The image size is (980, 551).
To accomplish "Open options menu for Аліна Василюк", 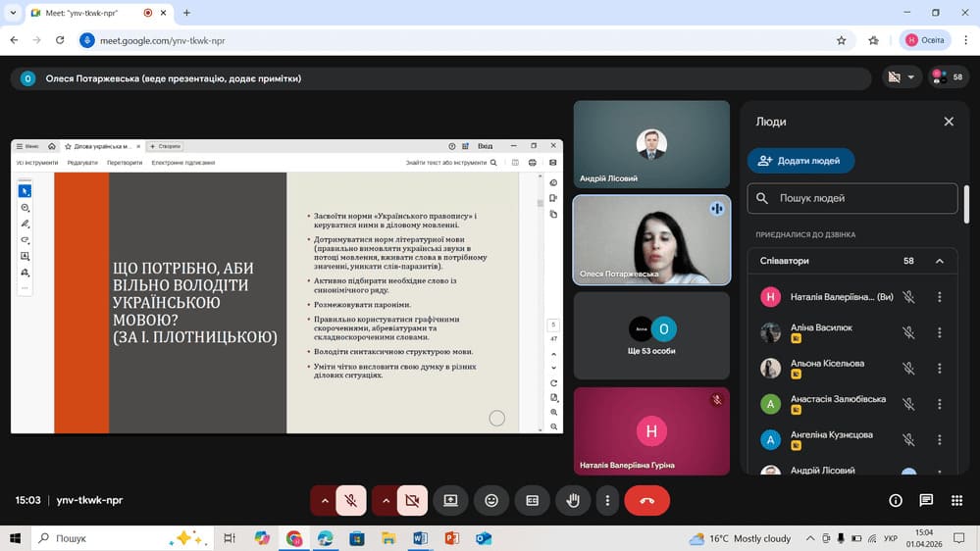I will pyautogui.click(x=939, y=332).
